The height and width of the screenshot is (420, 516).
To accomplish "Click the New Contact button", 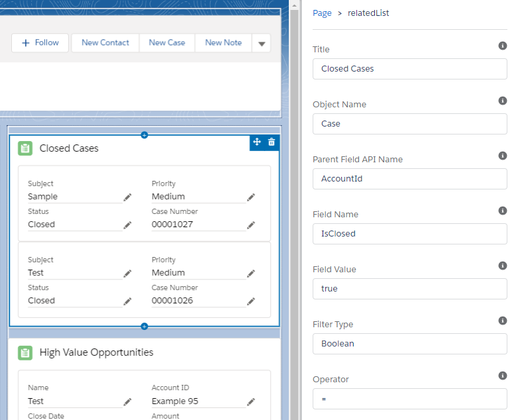I will point(105,43).
